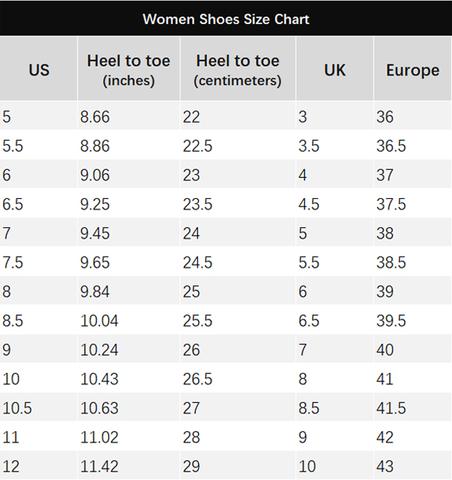Click the UK column header

point(335,69)
